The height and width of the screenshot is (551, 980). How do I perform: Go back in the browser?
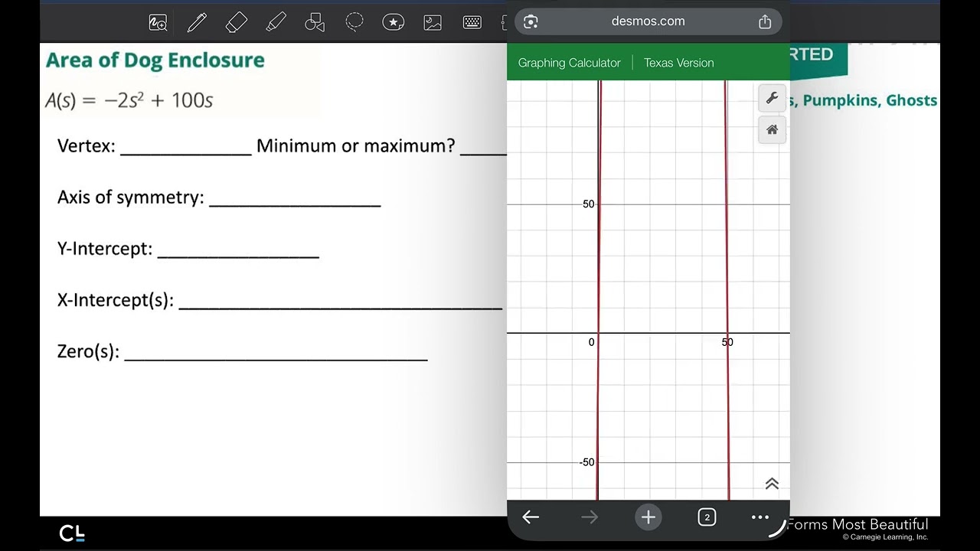click(531, 517)
